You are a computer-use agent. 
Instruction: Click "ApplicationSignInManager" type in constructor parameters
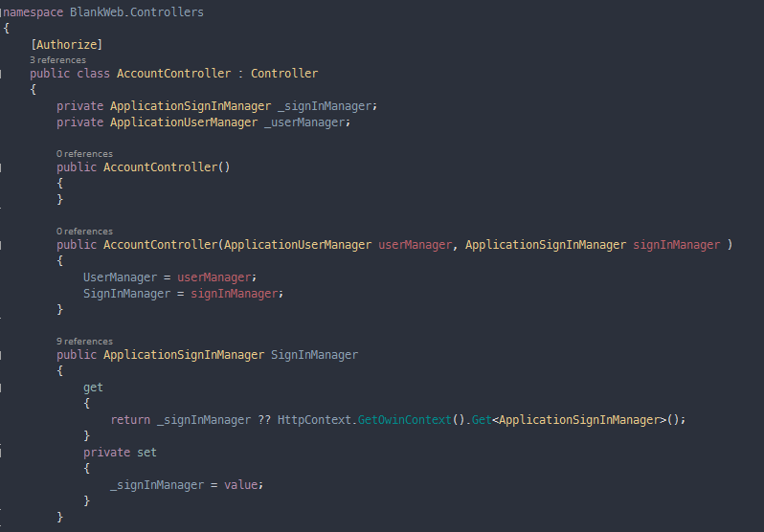546,245
